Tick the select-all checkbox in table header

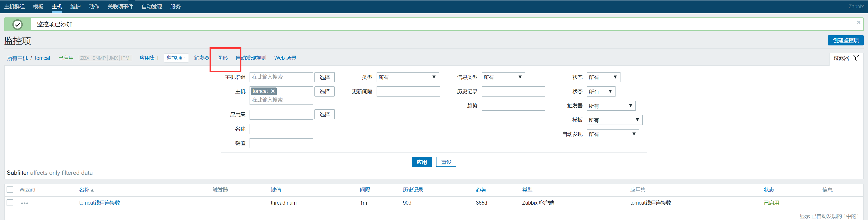(10, 190)
